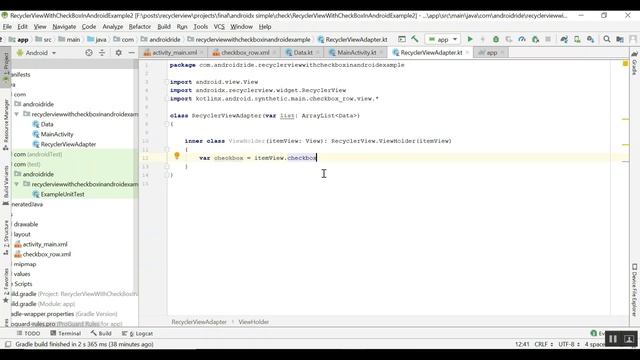Screen dimensions: 640x360
Task: Click the RecyclerViewAdapter breadcrumb at editor bottom
Action: (x=199, y=322)
